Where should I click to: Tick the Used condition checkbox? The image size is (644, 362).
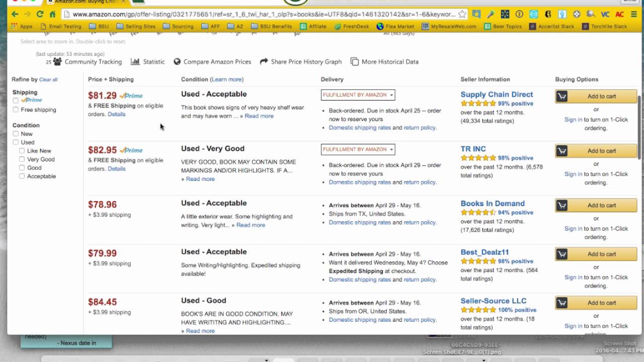pos(16,142)
